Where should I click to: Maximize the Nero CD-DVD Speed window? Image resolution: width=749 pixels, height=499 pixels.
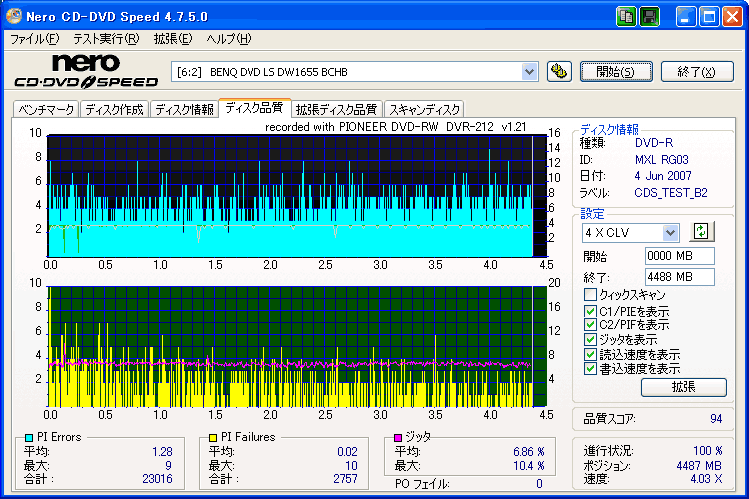[709, 17]
